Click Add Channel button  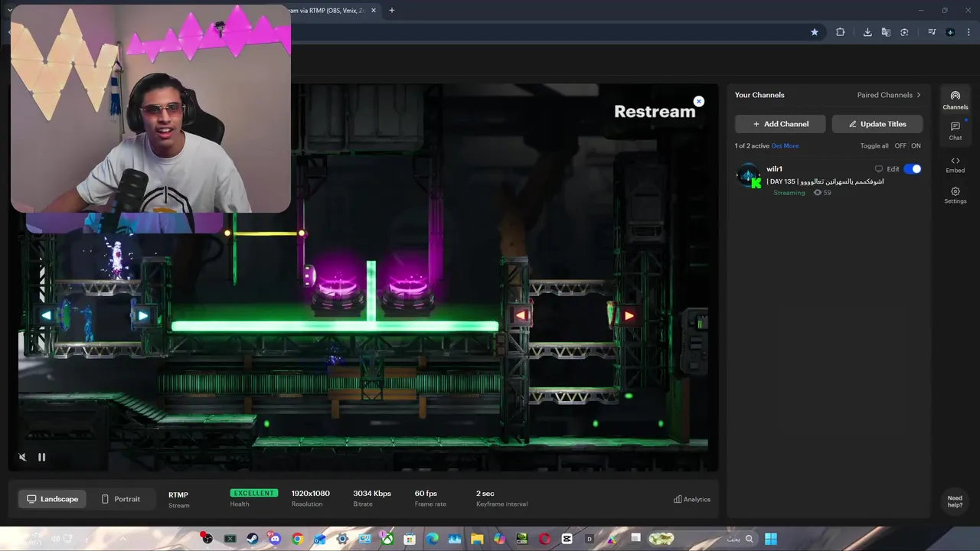(780, 124)
